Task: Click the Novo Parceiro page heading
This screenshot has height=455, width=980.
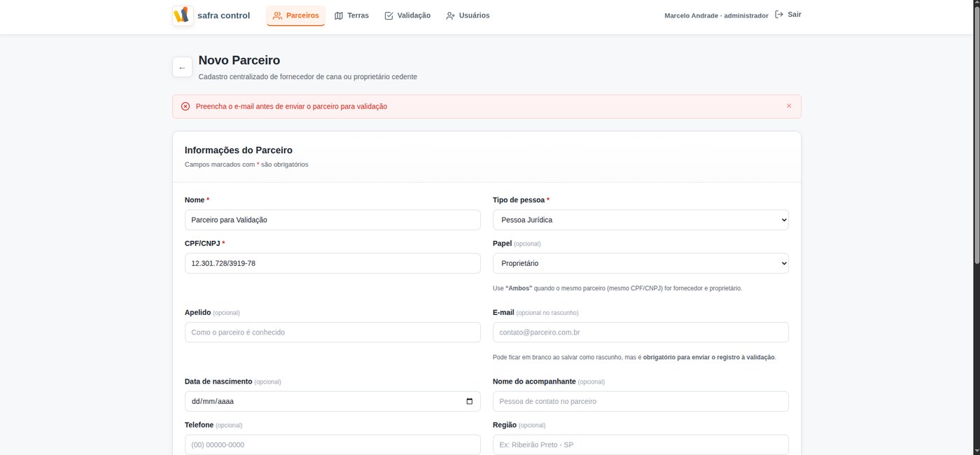Action: tap(239, 60)
